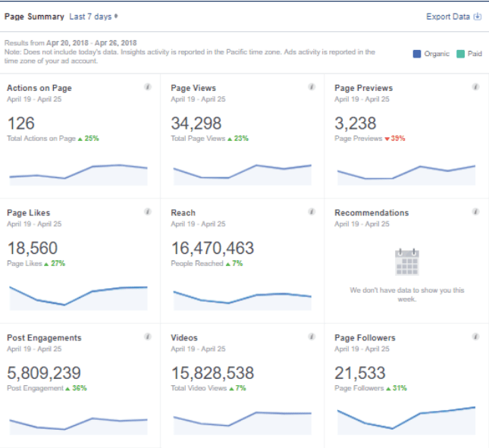Click the info icon on Page Previews card
Screen dimensions: 489x448
(x=475, y=87)
